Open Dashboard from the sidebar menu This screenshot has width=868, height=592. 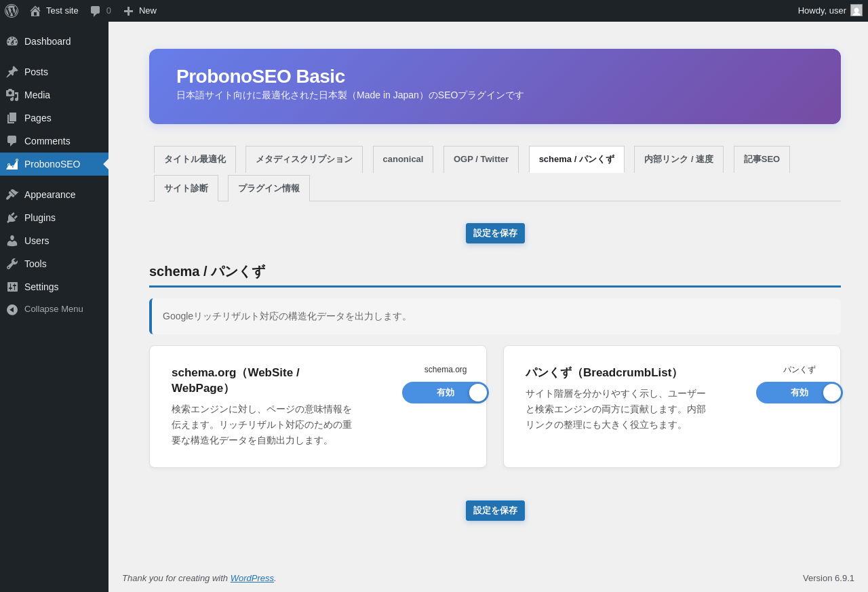click(54, 41)
